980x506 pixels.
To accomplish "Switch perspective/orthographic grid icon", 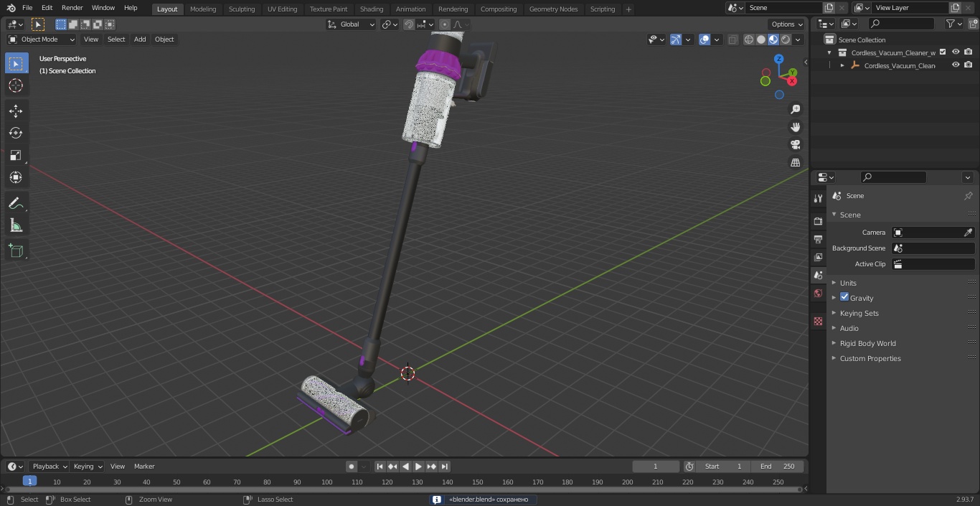I will (x=795, y=163).
